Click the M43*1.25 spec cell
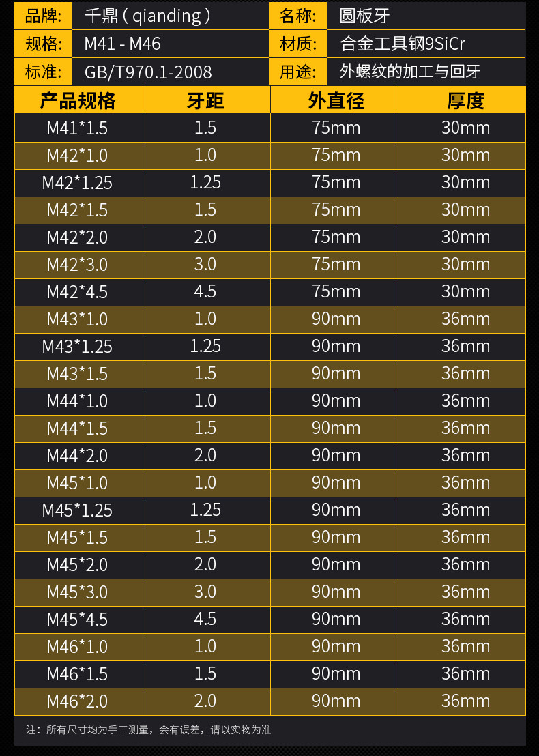539x756 pixels. pos(77,346)
